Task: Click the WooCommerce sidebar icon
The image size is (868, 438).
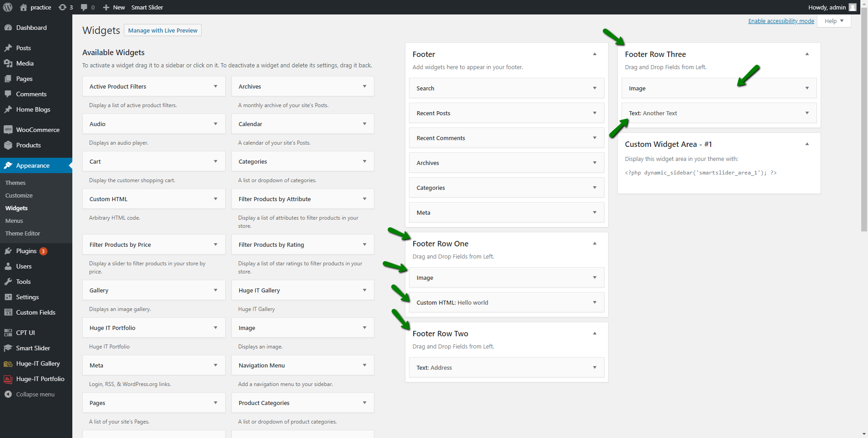Action: 8,130
